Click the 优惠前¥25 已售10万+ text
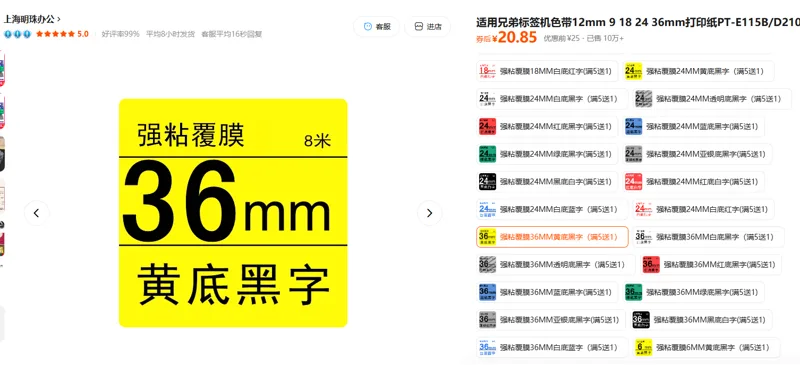Image resolution: width=800 pixels, height=365 pixels. point(584,38)
